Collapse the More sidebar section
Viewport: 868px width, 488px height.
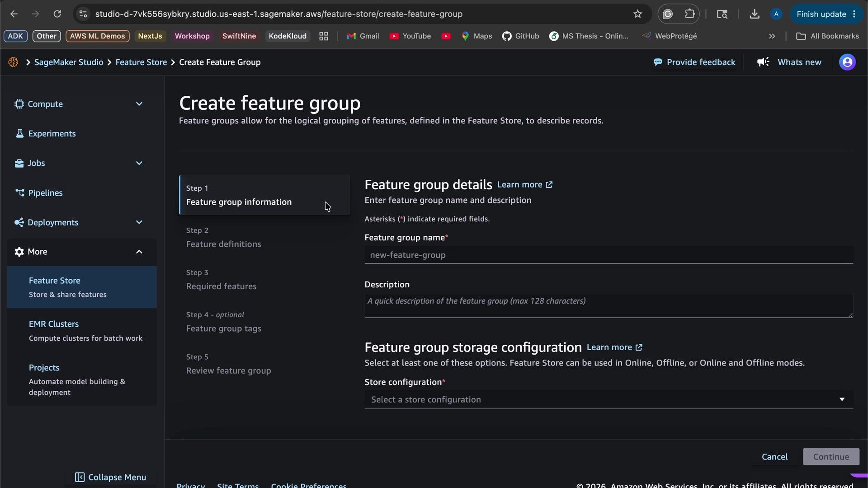coord(82,252)
